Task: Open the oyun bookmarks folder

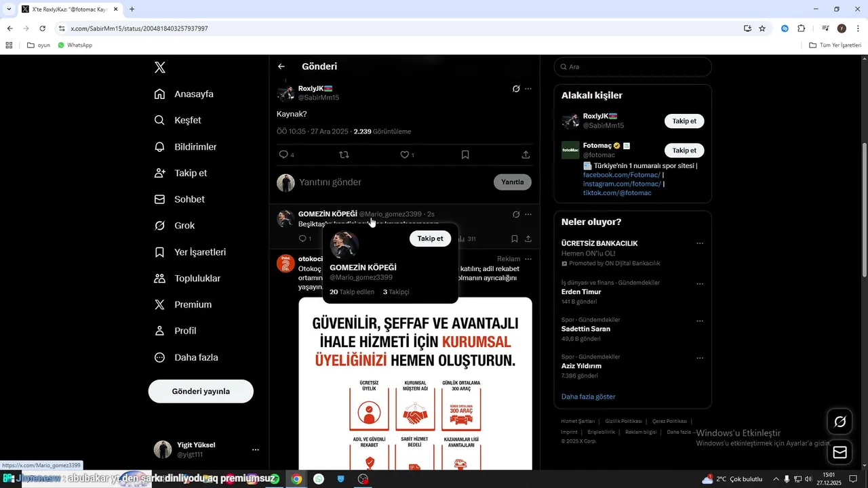Action: click(x=39, y=45)
